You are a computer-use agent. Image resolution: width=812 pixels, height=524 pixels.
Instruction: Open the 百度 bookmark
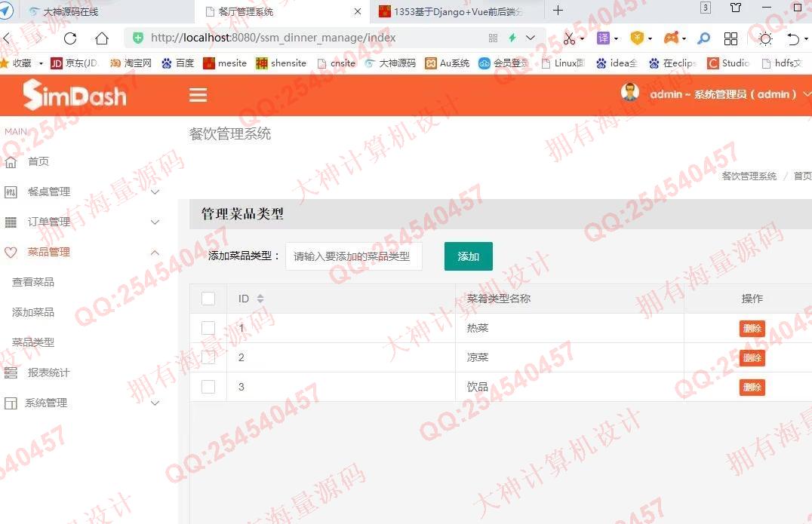point(177,63)
